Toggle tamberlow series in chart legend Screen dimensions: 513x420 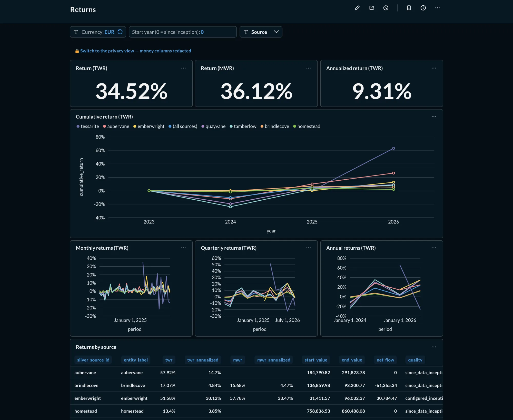(243, 126)
